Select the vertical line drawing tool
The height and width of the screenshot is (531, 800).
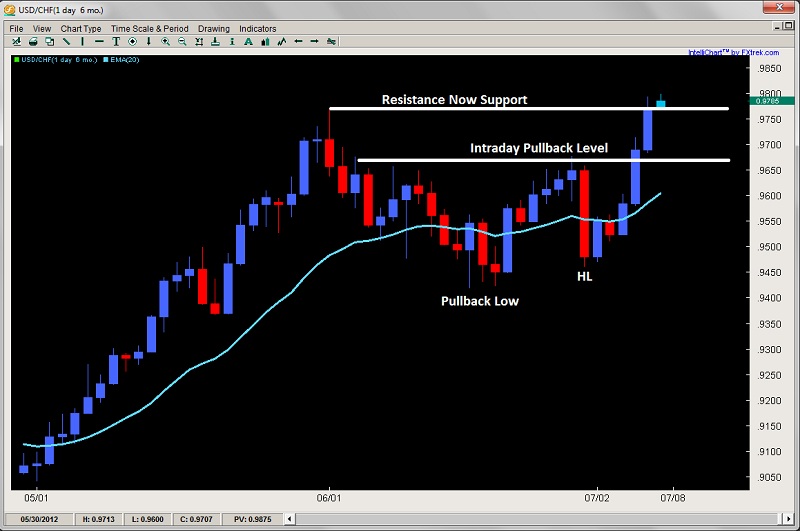(x=82, y=41)
